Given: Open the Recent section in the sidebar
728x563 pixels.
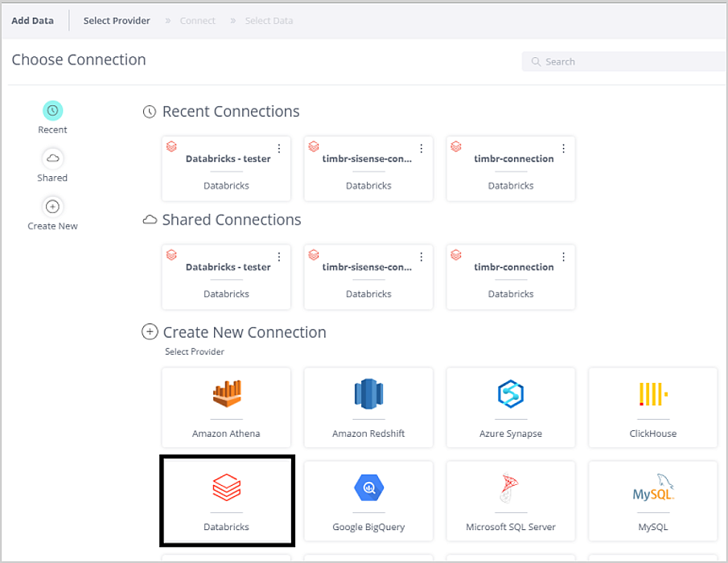Looking at the screenshot, I should (52, 111).
